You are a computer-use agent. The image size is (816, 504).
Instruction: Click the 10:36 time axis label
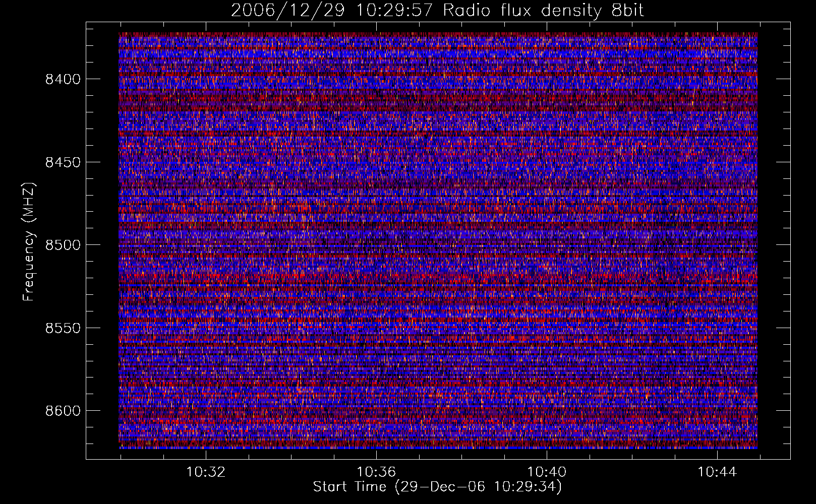tap(376, 472)
